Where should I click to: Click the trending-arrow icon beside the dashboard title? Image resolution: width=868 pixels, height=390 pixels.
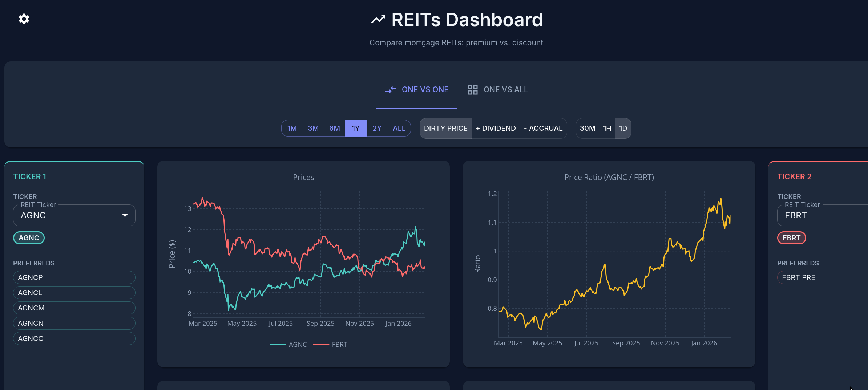click(378, 19)
